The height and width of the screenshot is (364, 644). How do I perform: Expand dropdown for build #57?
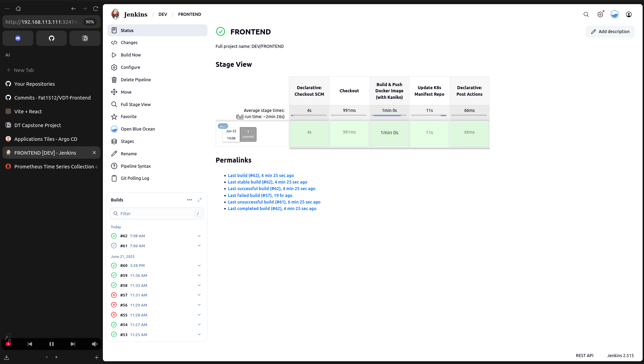coord(199,295)
